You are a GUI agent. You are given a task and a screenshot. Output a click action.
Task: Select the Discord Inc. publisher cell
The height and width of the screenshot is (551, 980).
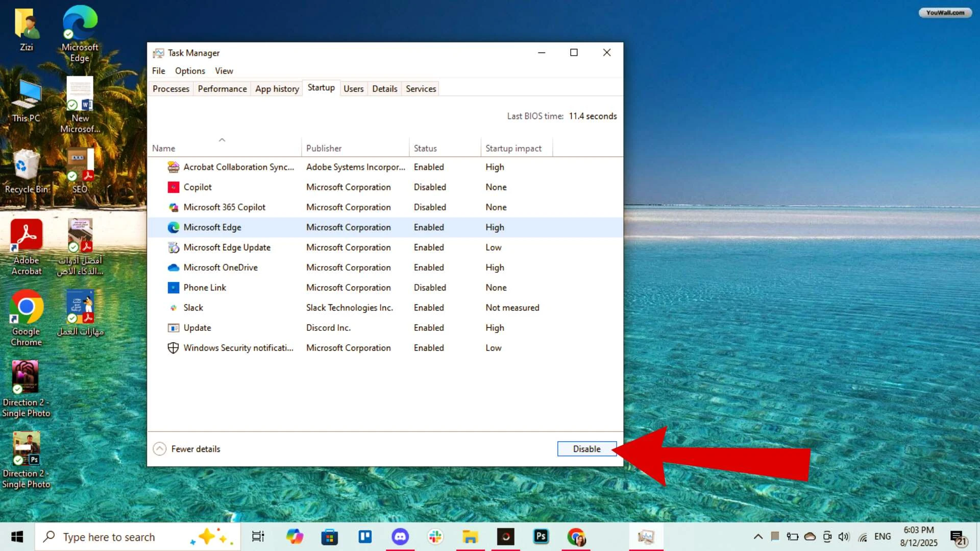pos(328,328)
